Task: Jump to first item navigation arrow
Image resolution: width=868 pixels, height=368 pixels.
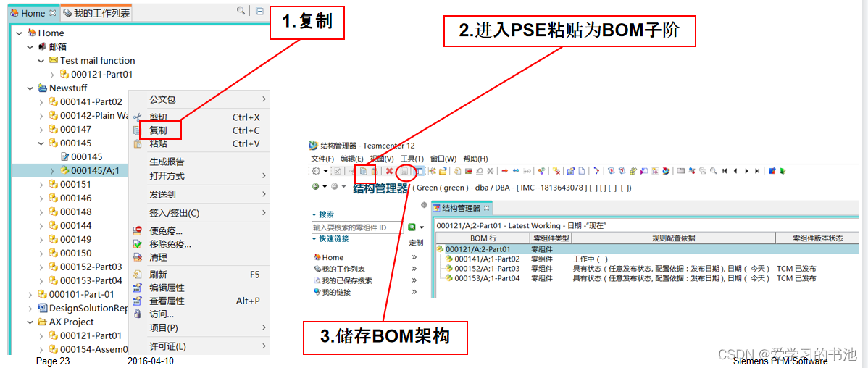Action: [725, 171]
